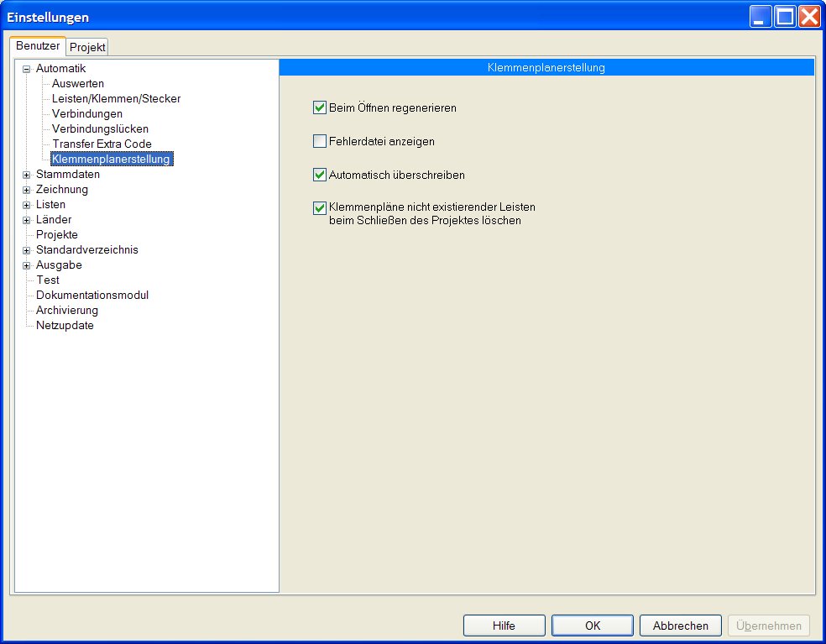
Task: Expand the Länder tree node
Action: 26,220
